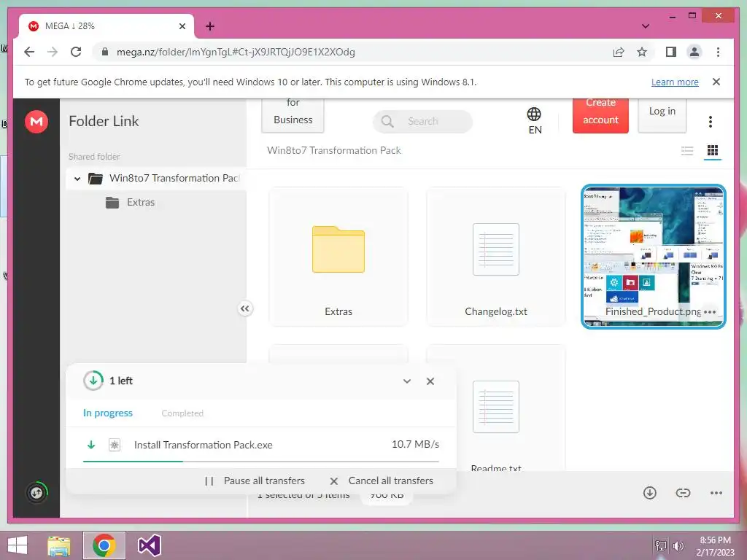Open the clock showing 8:56 PM
The width and height of the screenshot is (747, 560).
coord(715,546)
